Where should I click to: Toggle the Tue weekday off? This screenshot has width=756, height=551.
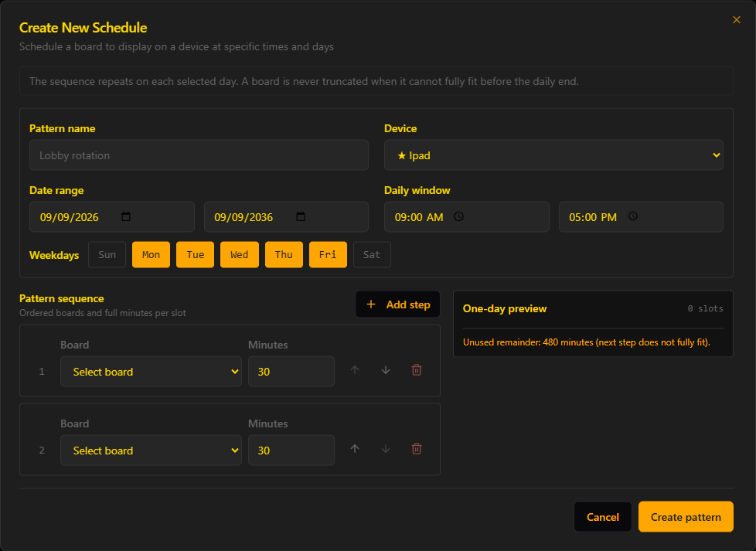196,254
